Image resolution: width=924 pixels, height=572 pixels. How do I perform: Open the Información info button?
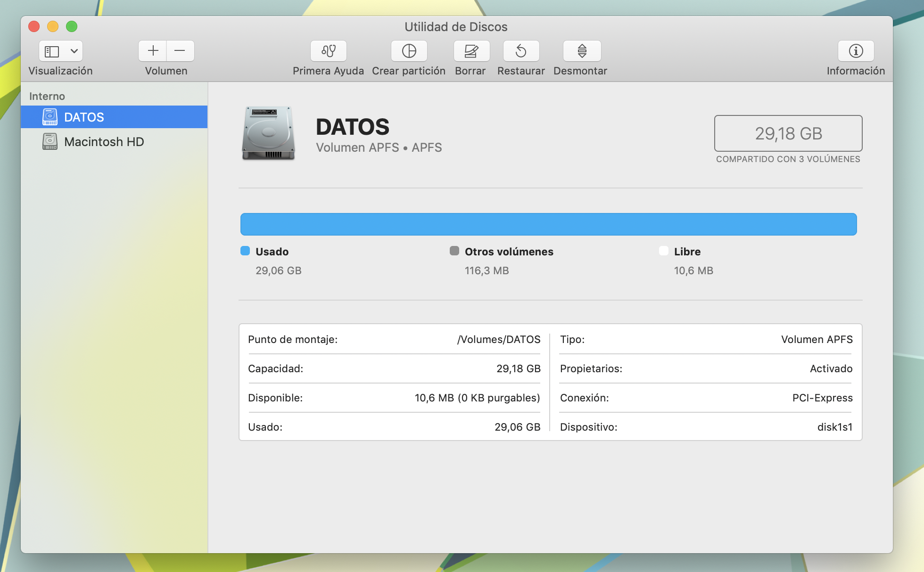pyautogui.click(x=856, y=51)
